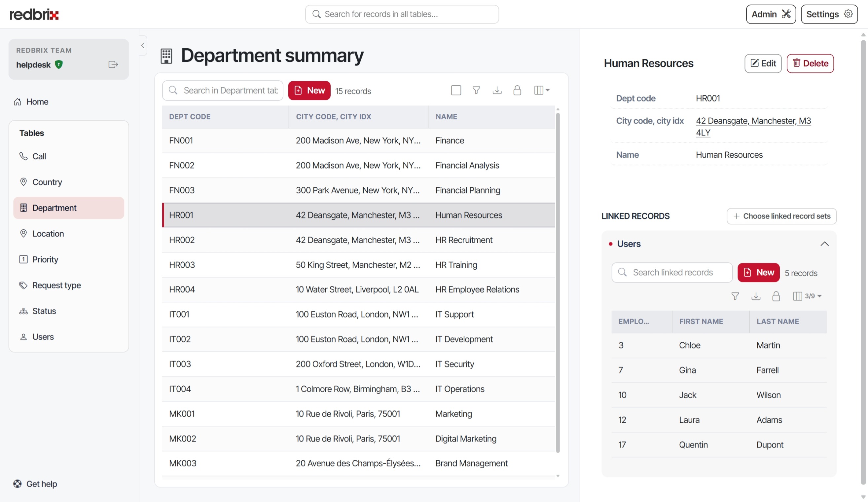
Task: Select the Digital Marketing row
Action: point(358,439)
